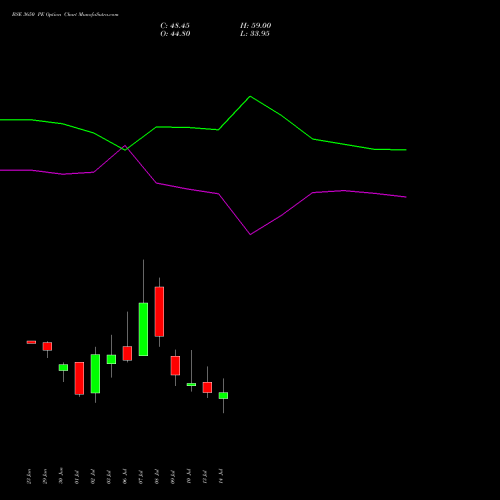
Task: Click the 14 Jul date label
Action: pos(221,476)
